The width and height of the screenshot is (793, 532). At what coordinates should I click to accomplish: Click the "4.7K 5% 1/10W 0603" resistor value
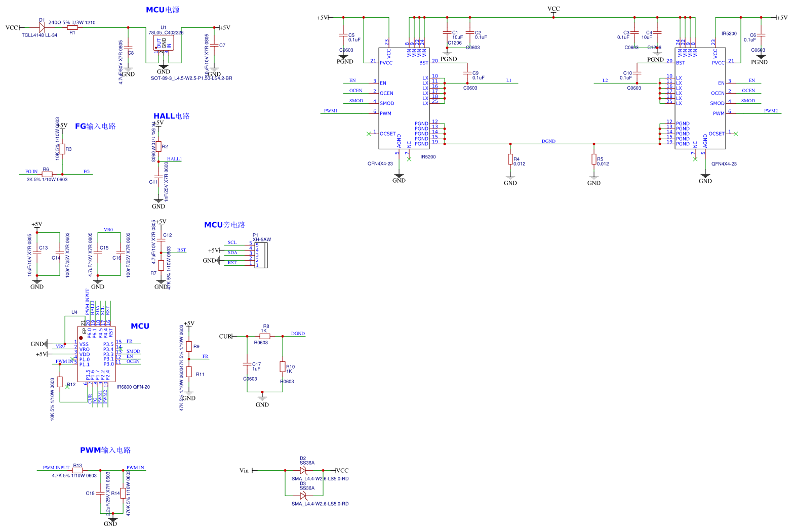click(x=74, y=476)
